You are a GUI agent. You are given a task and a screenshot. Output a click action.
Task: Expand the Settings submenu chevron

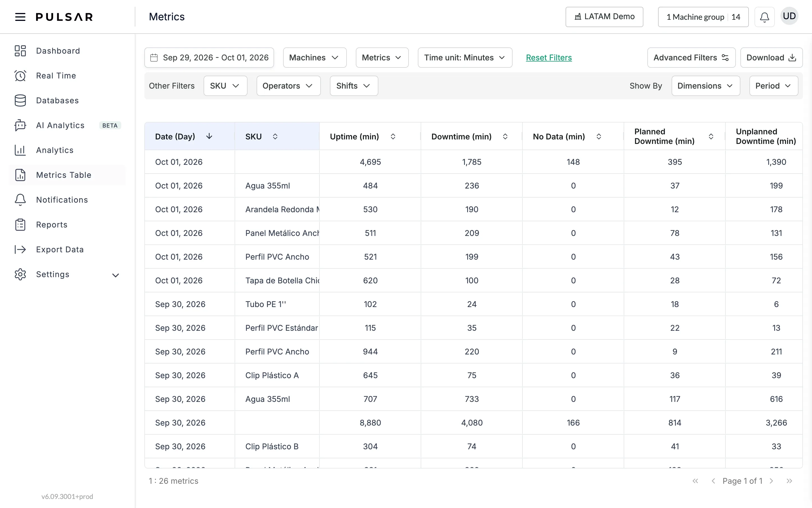[115, 275]
